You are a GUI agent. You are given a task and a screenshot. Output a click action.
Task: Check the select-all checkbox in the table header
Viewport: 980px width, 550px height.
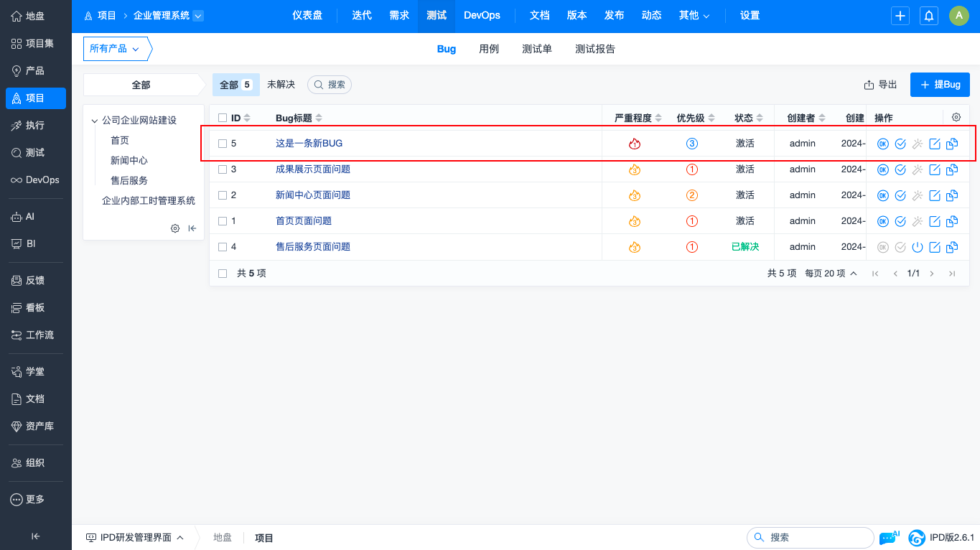pyautogui.click(x=223, y=118)
